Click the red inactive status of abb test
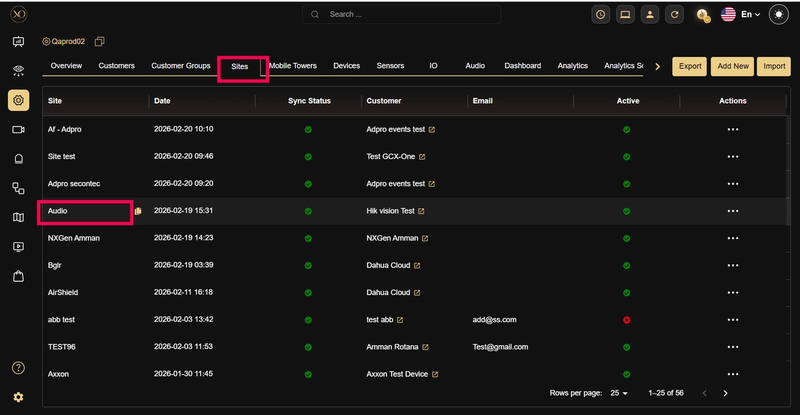Viewport: 800px width, 415px height. click(627, 320)
